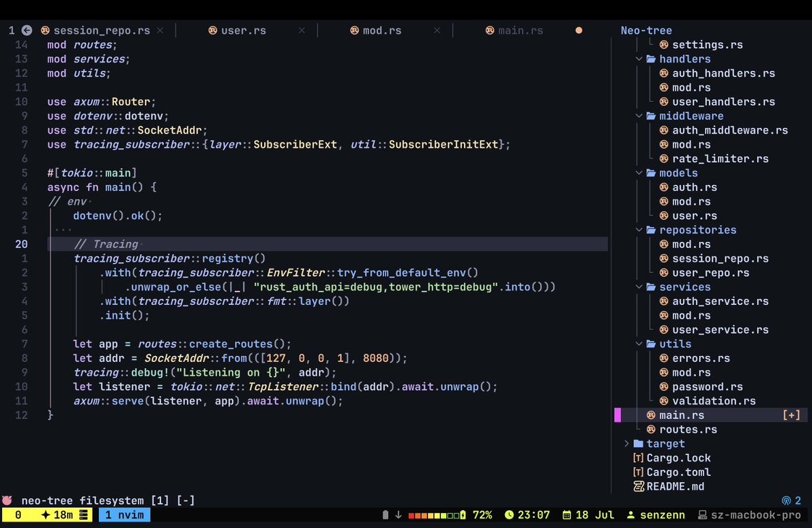Open README.md file
The image size is (812, 528).
click(x=675, y=487)
